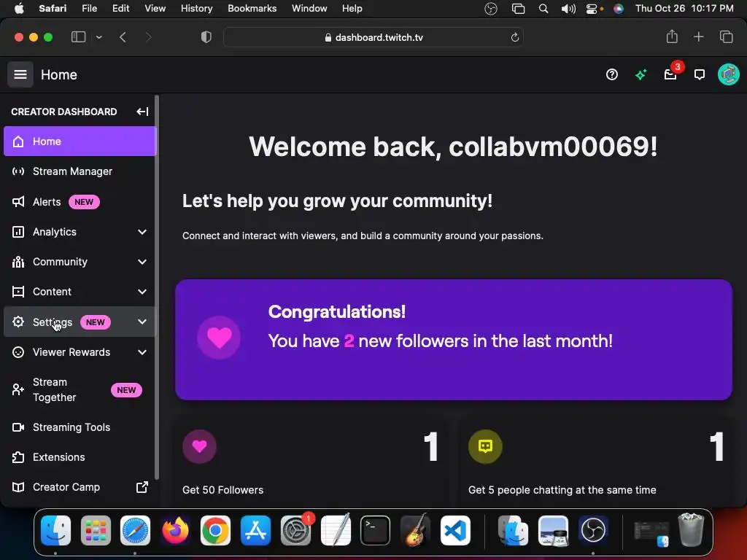Click the Settings gear icon

pos(18,322)
